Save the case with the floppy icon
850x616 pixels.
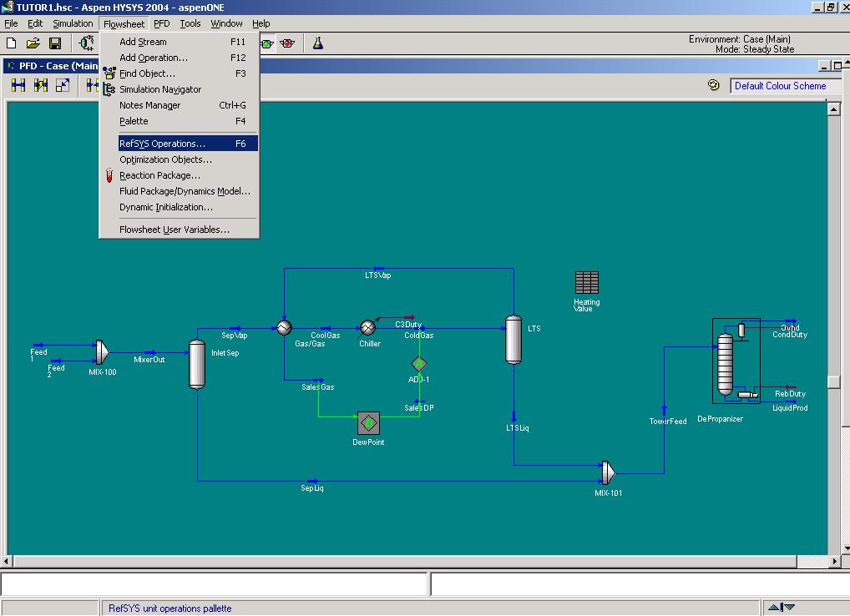[55, 43]
